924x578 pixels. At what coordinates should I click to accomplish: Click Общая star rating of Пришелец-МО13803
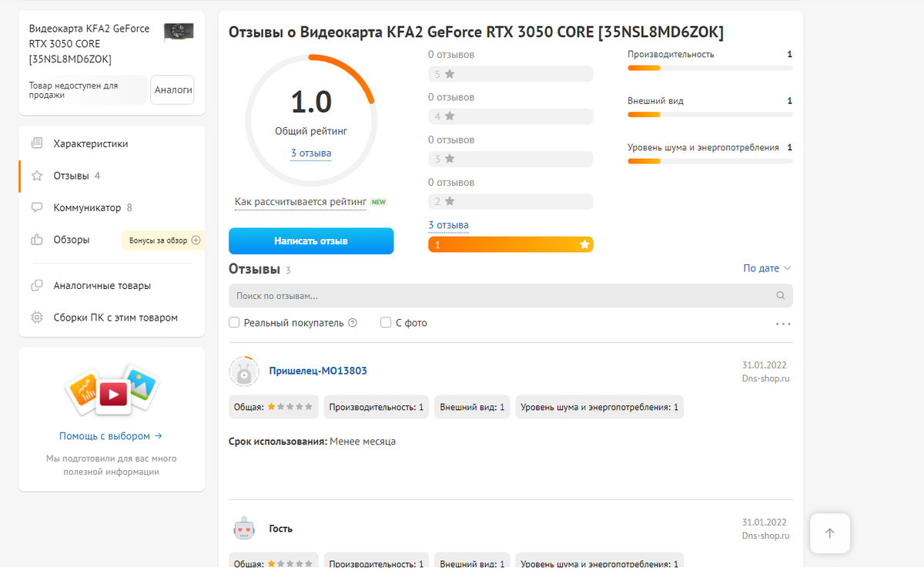pos(273,407)
